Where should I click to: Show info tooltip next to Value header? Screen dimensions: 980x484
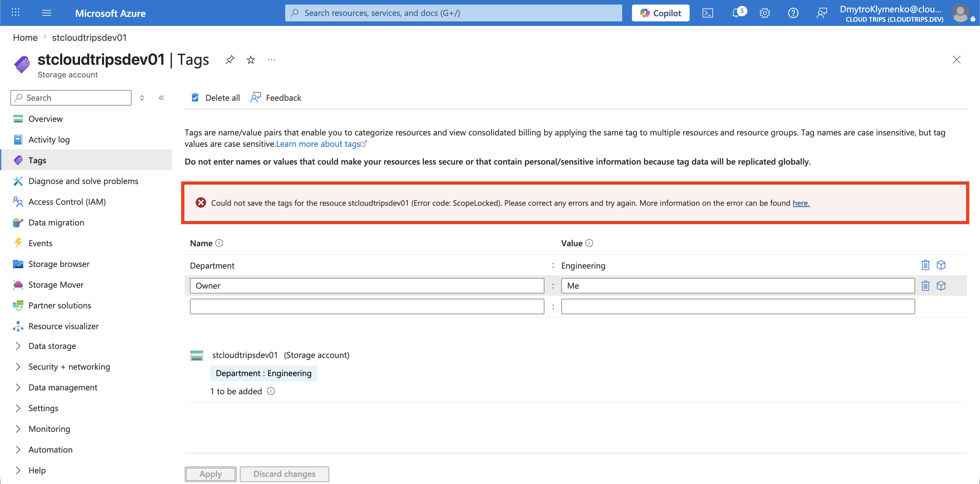pos(589,243)
